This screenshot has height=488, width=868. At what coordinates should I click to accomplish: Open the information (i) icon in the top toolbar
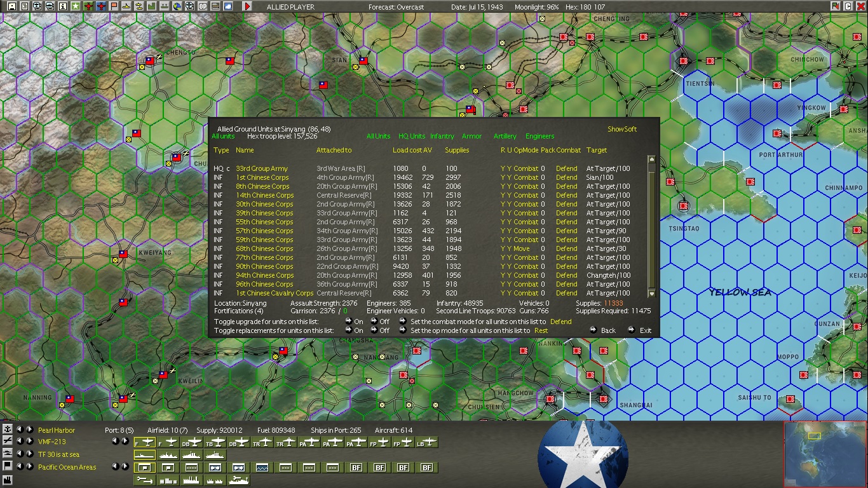(62, 6)
